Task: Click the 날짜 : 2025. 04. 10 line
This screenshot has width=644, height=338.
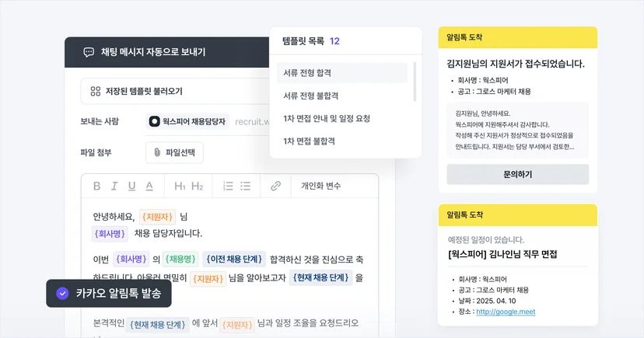Action: click(x=487, y=301)
